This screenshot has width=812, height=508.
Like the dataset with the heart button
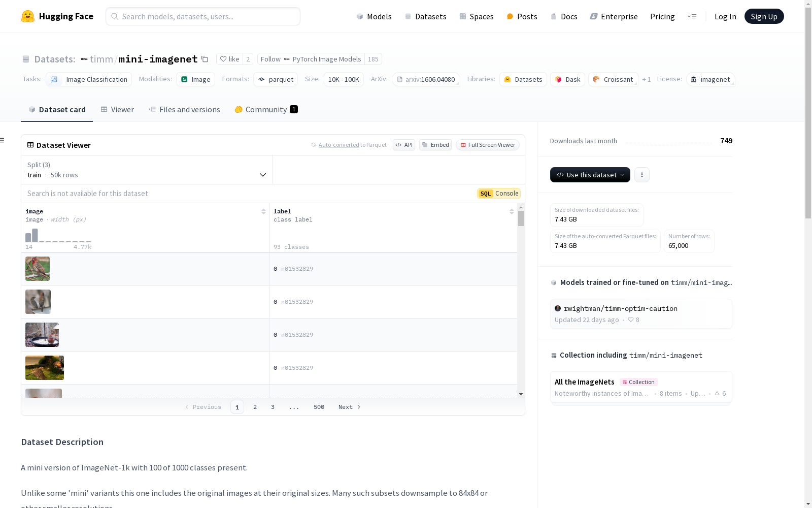pyautogui.click(x=229, y=59)
